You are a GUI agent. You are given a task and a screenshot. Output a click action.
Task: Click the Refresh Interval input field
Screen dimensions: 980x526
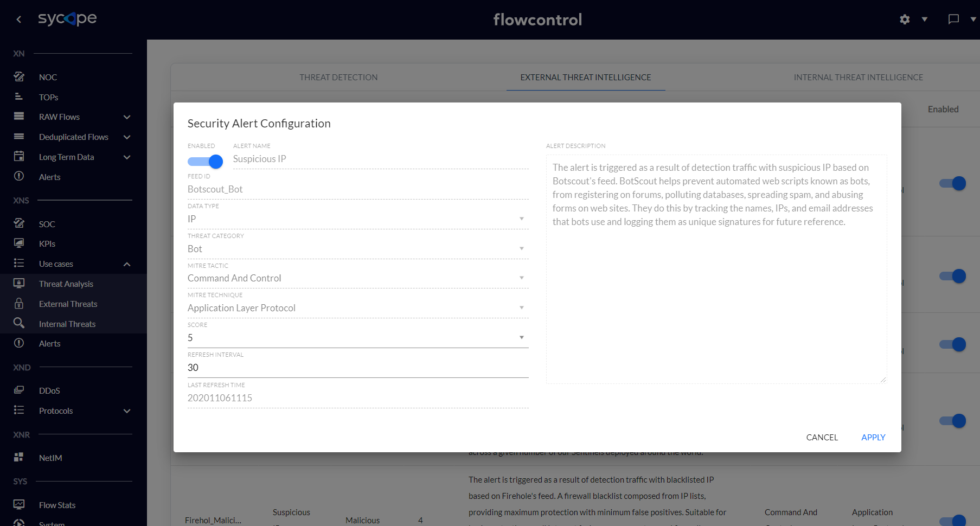point(358,368)
